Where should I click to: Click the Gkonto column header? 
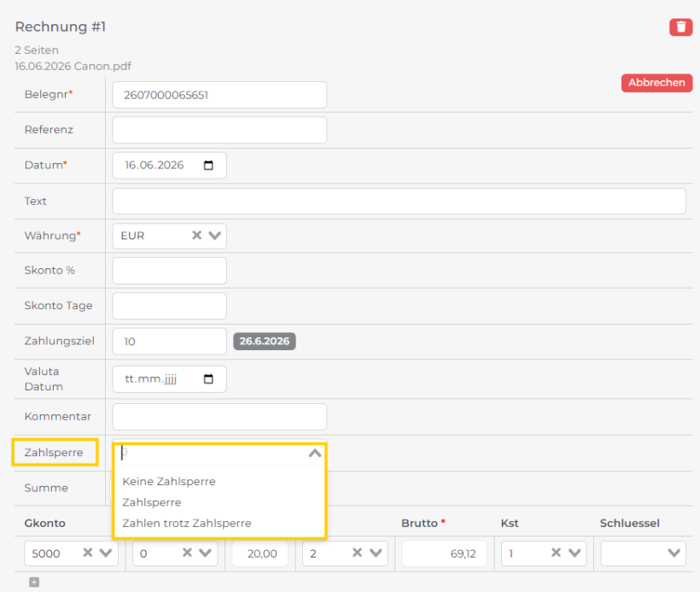coord(44,523)
